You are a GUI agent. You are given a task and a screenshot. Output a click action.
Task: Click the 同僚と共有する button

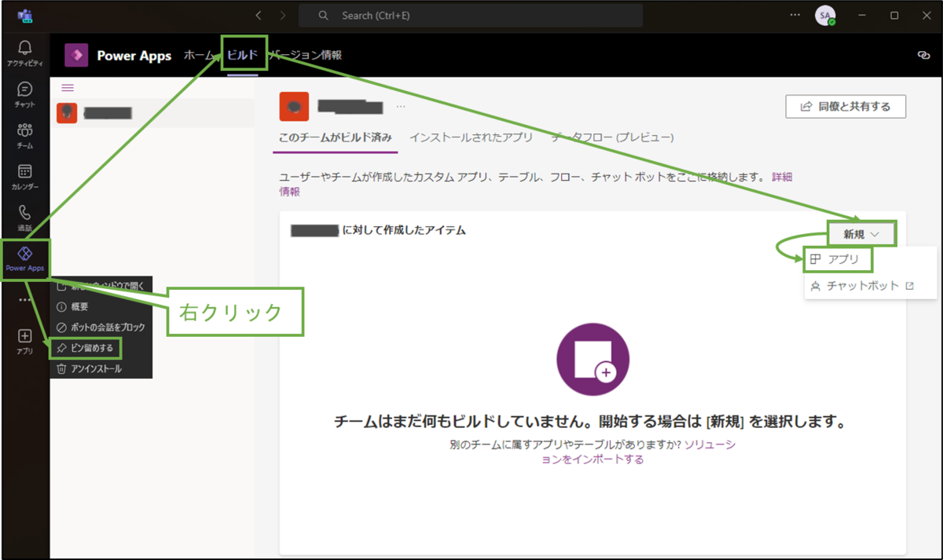pyautogui.click(x=846, y=106)
